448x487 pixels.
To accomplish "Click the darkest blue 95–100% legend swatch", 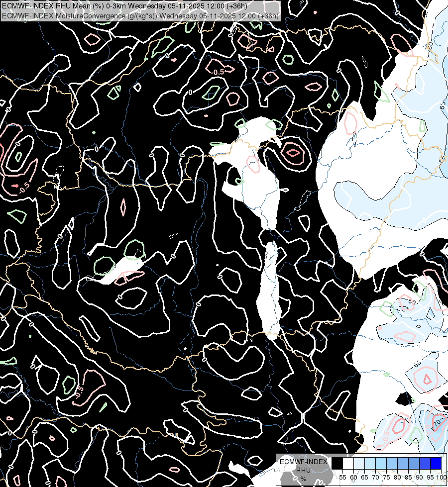I will tap(436, 463).
